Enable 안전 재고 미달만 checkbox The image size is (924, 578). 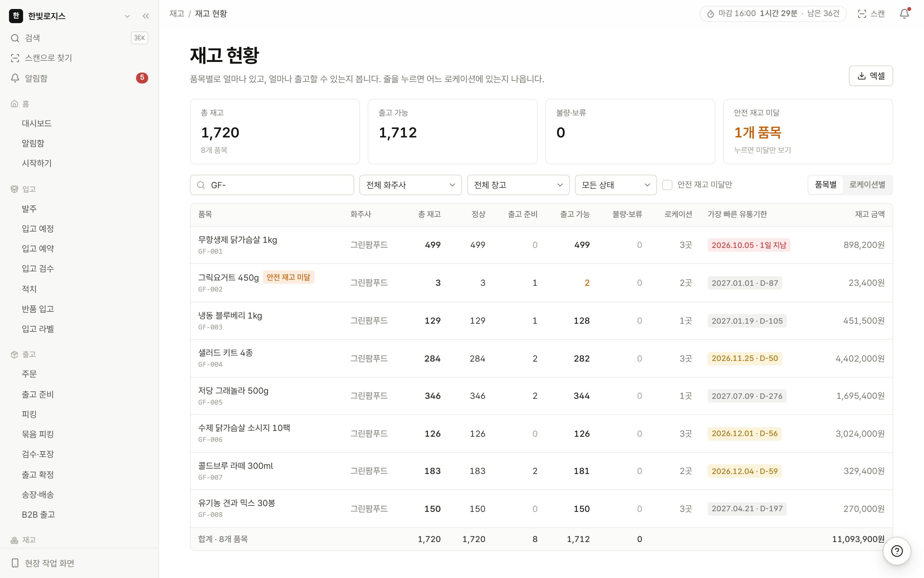point(667,185)
